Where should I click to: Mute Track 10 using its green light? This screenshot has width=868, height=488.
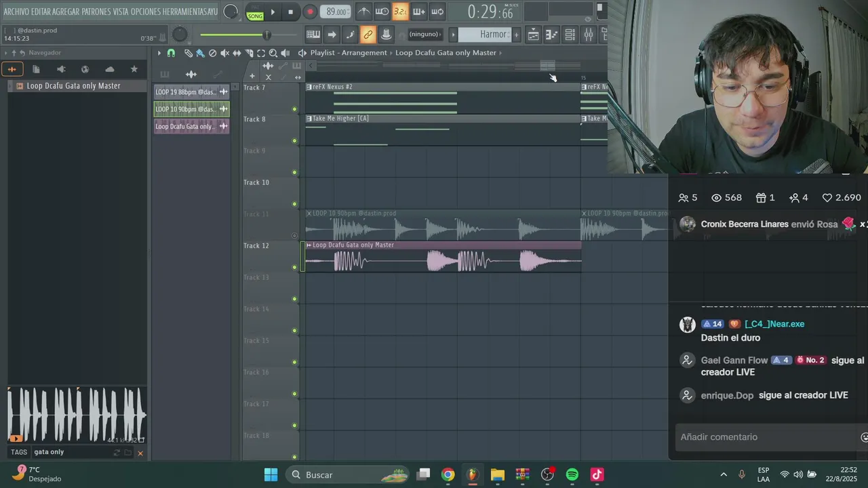[x=294, y=204]
